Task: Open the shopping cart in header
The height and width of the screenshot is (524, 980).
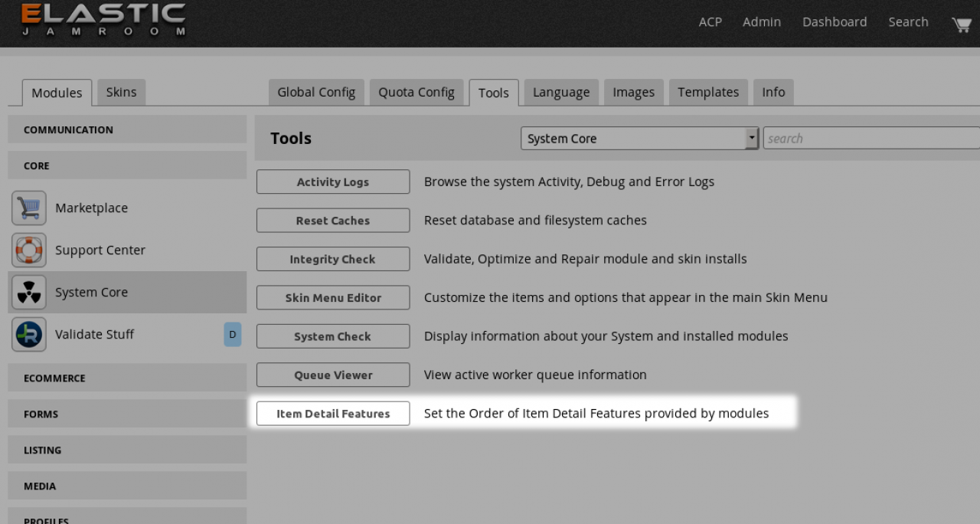Action: tap(961, 24)
